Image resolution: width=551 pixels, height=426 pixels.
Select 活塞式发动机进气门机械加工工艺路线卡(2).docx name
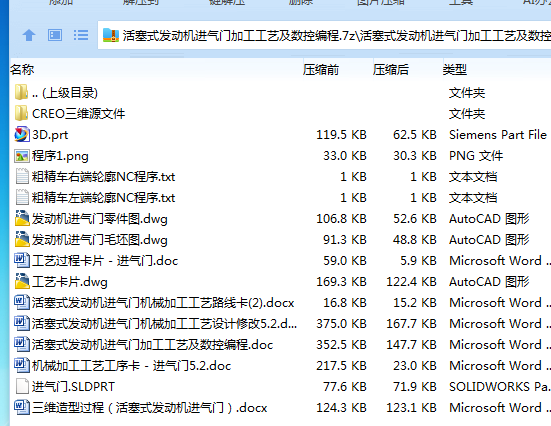pos(163,303)
